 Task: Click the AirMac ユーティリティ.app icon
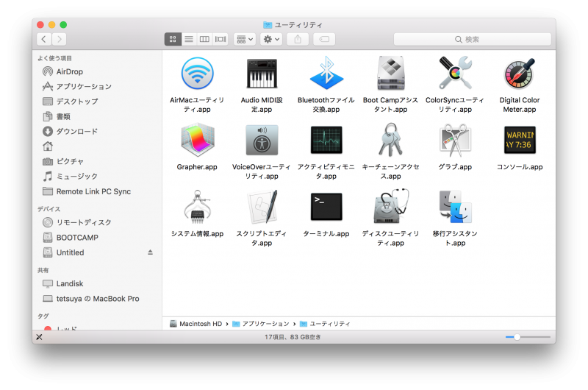coord(197,74)
